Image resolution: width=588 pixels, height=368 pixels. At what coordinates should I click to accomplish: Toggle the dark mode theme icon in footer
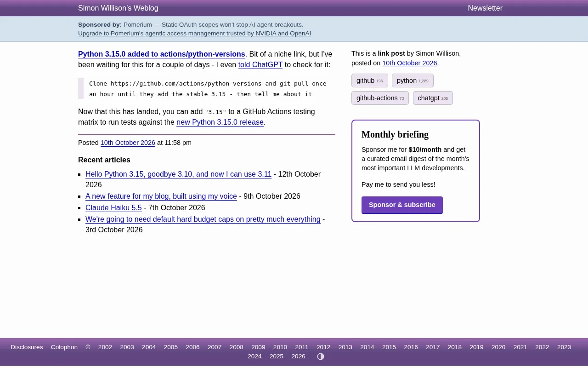pyautogui.click(x=321, y=356)
